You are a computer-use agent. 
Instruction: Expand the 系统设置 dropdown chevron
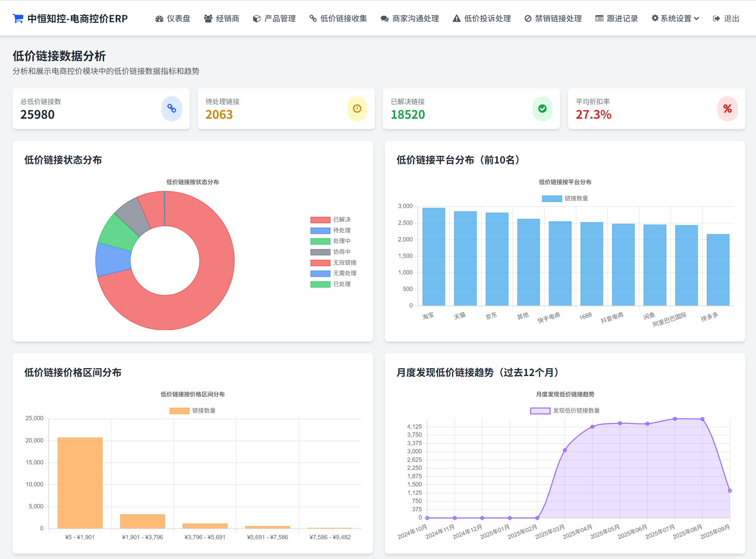pos(696,19)
